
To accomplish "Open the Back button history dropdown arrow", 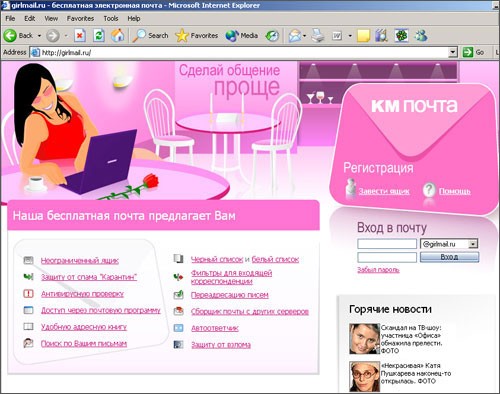I will click(x=39, y=36).
